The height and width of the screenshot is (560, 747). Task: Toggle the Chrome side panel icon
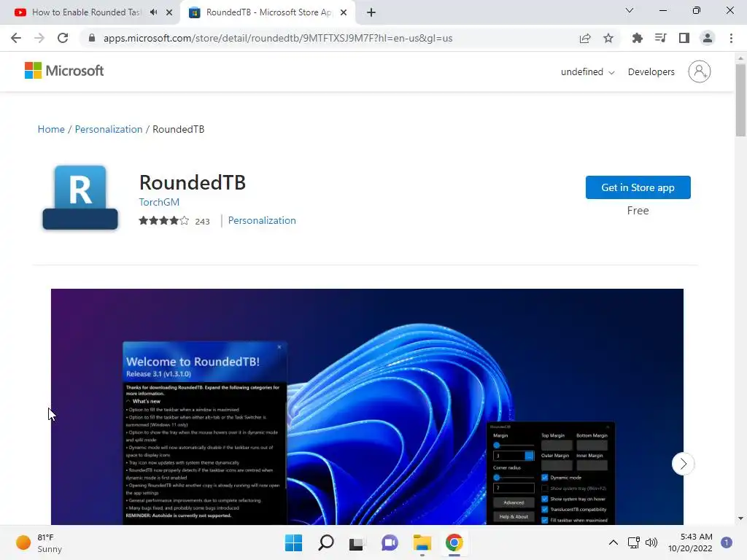[x=684, y=38]
